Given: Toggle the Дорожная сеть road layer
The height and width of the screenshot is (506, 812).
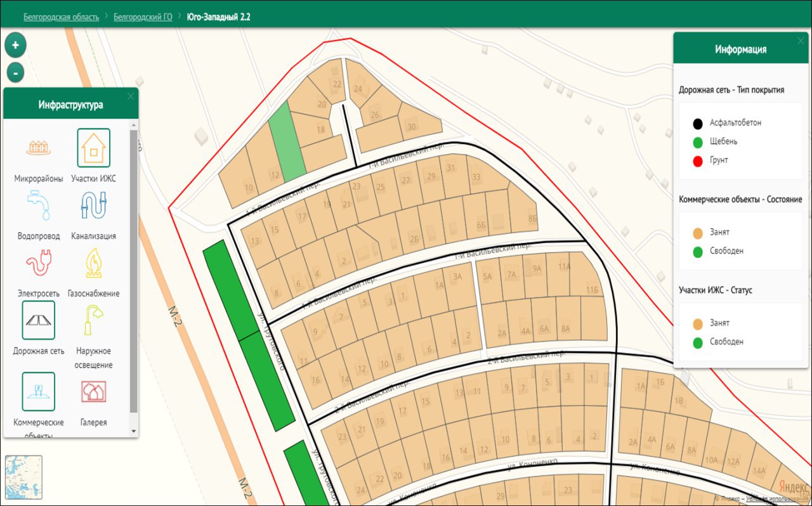Looking at the screenshot, I should 38,320.
